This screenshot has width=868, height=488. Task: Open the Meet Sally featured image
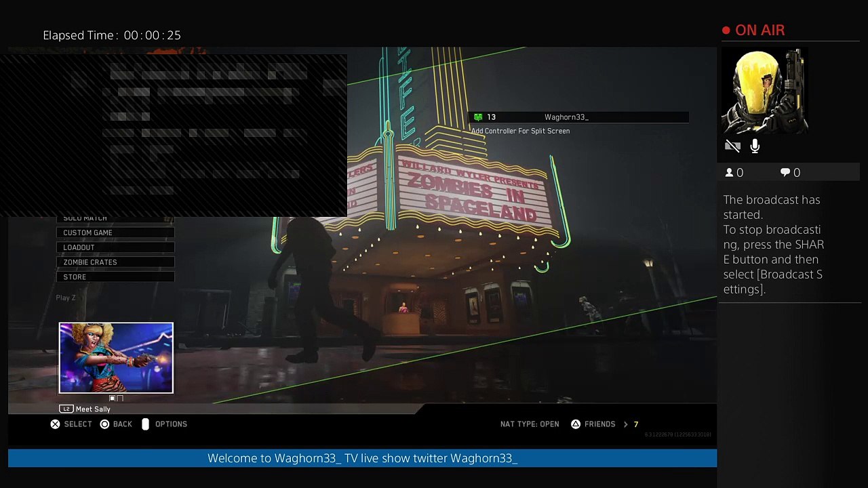(116, 358)
